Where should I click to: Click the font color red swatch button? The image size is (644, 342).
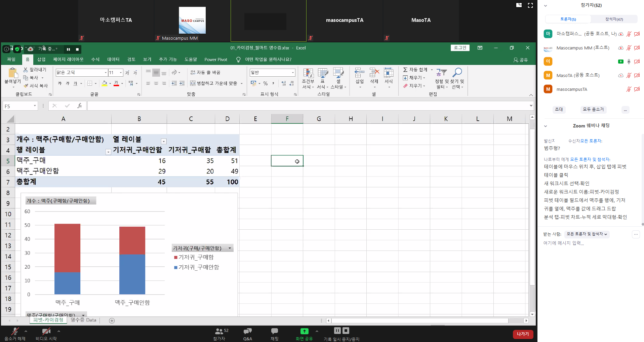116,83
